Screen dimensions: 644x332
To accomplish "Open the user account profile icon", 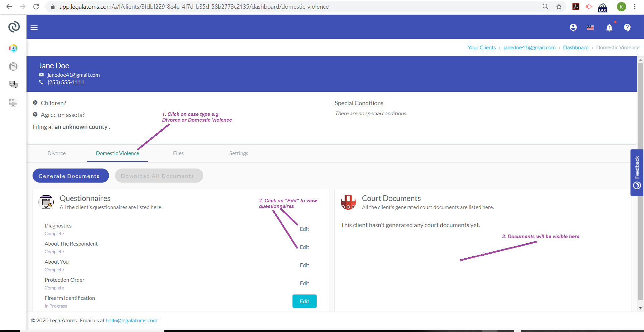I will (x=573, y=27).
